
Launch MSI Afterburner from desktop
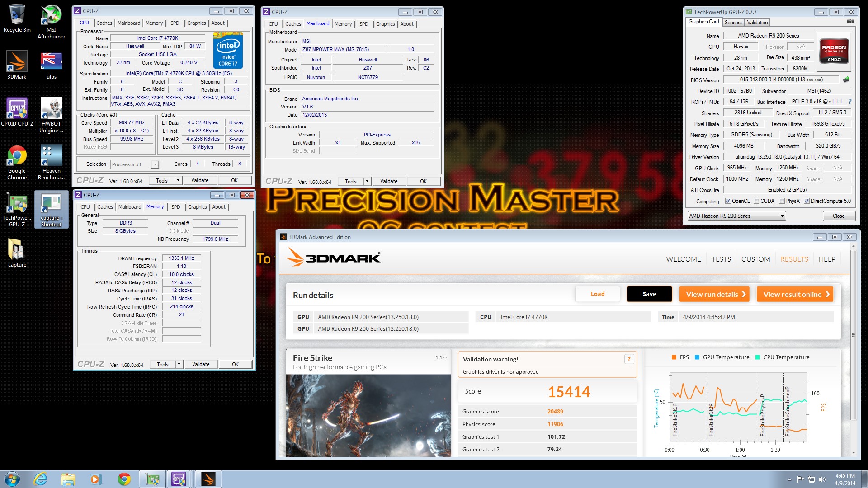tap(51, 22)
